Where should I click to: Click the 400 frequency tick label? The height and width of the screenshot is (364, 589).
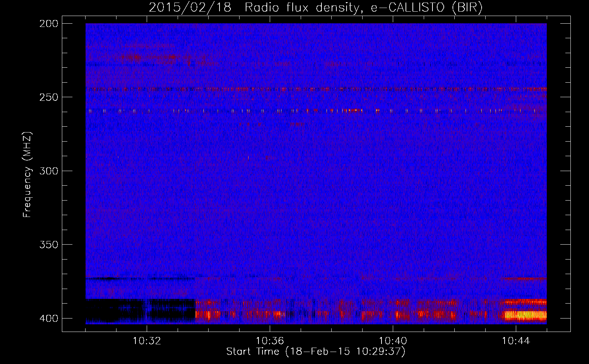click(49, 318)
